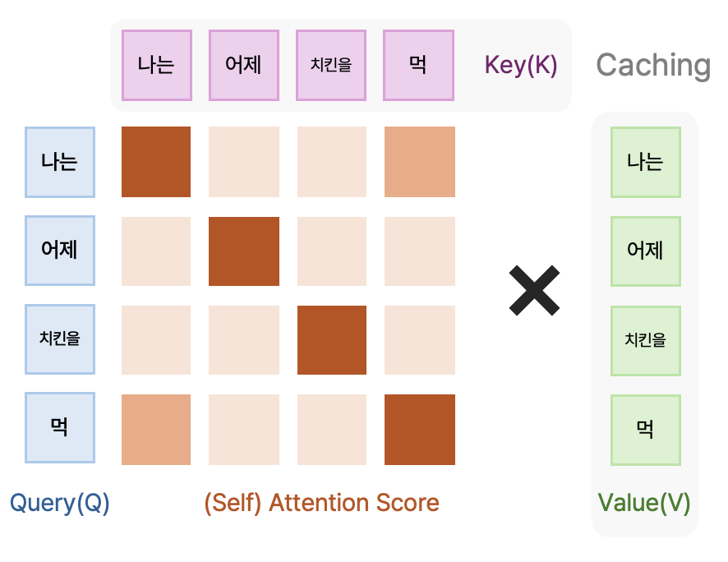Click the Value box labeled 치킨을
Image resolution: width=728 pixels, height=562 pixels.
tap(646, 341)
